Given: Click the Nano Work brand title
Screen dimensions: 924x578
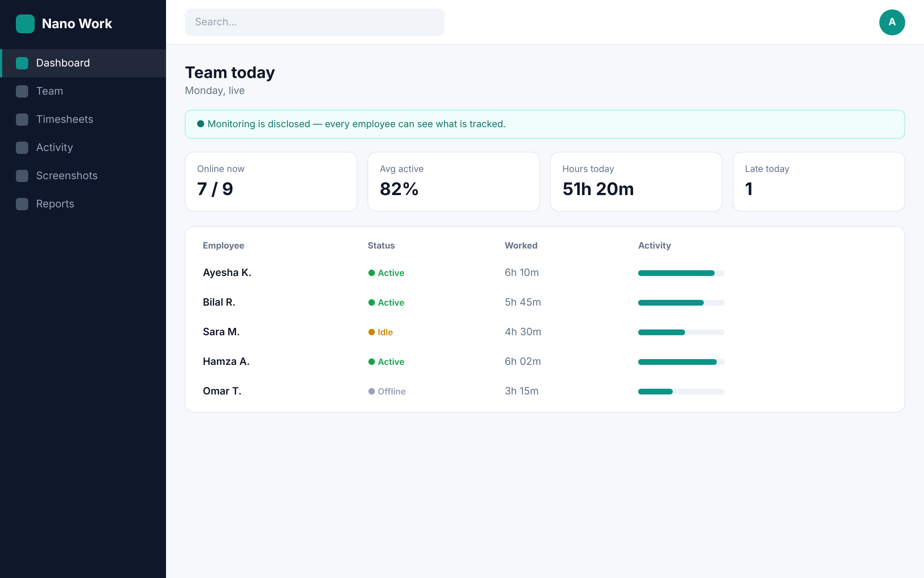Looking at the screenshot, I should coord(77,24).
